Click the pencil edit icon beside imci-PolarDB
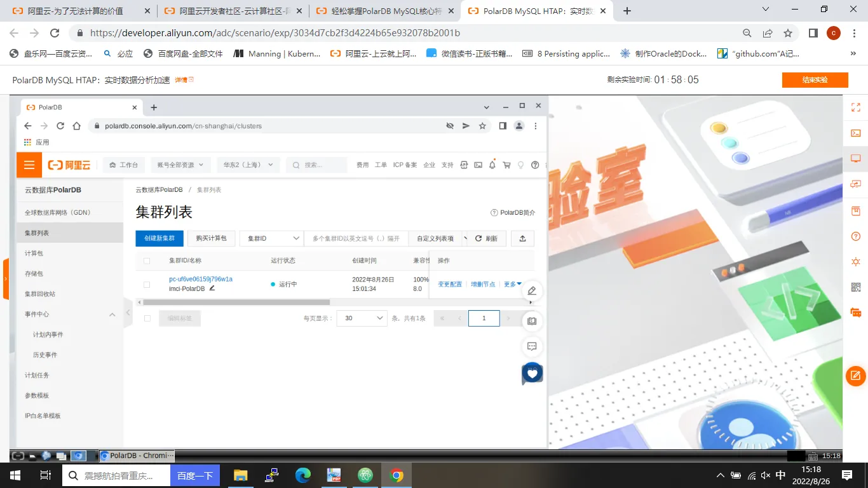 point(212,288)
